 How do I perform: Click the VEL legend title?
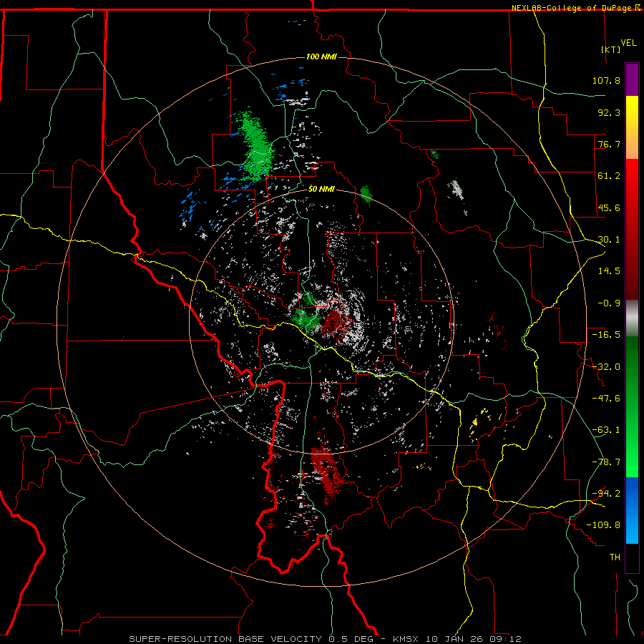628,43
